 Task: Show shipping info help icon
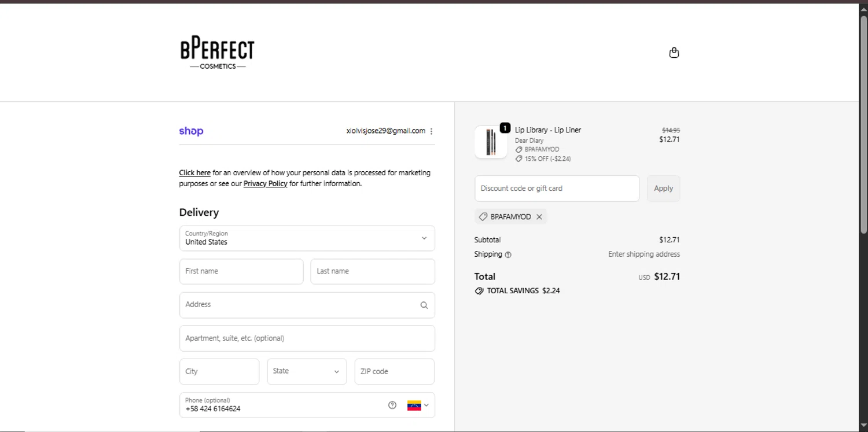[x=508, y=254]
